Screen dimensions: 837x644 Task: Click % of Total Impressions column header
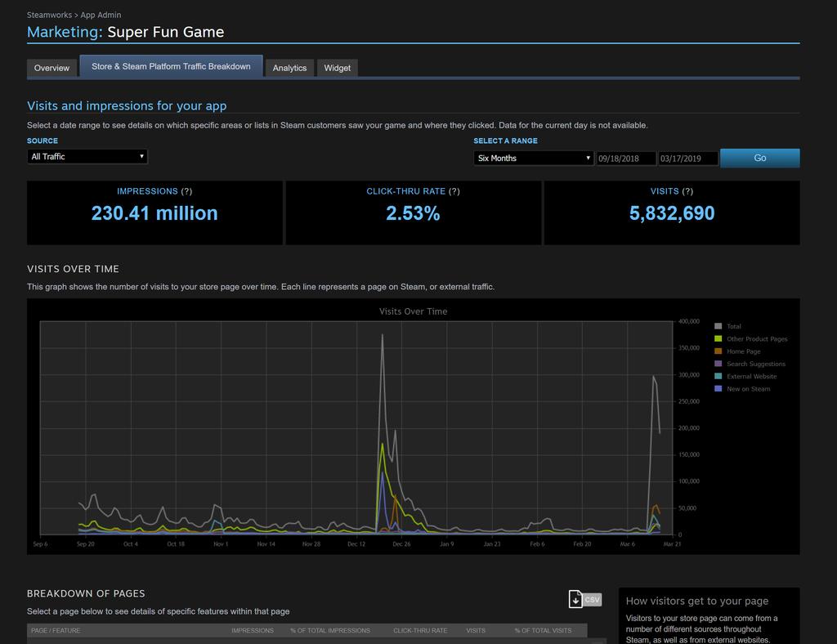[330, 631]
